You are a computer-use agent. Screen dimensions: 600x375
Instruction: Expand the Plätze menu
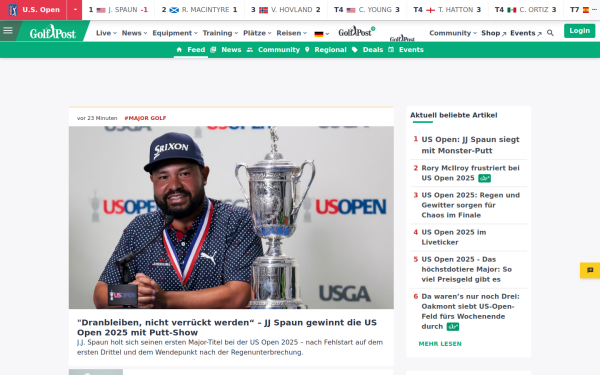(x=257, y=33)
